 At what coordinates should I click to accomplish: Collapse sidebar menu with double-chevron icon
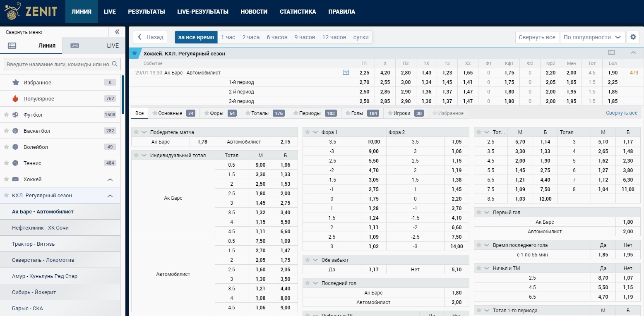[x=117, y=32]
